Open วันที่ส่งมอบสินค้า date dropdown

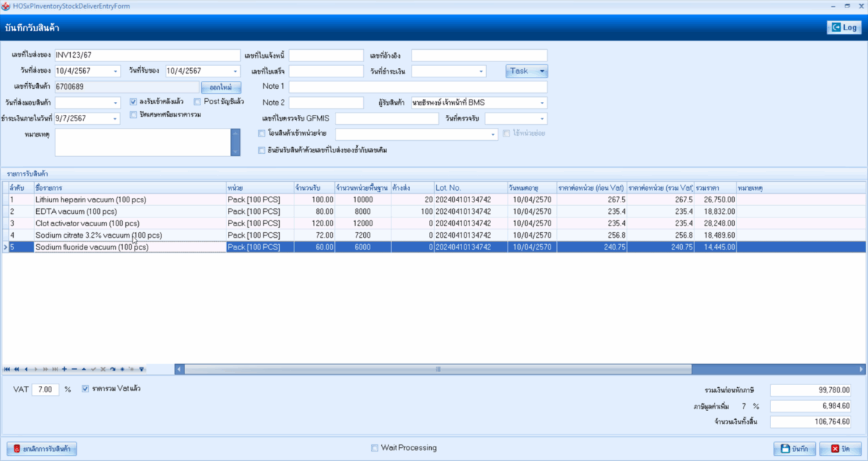(x=116, y=103)
